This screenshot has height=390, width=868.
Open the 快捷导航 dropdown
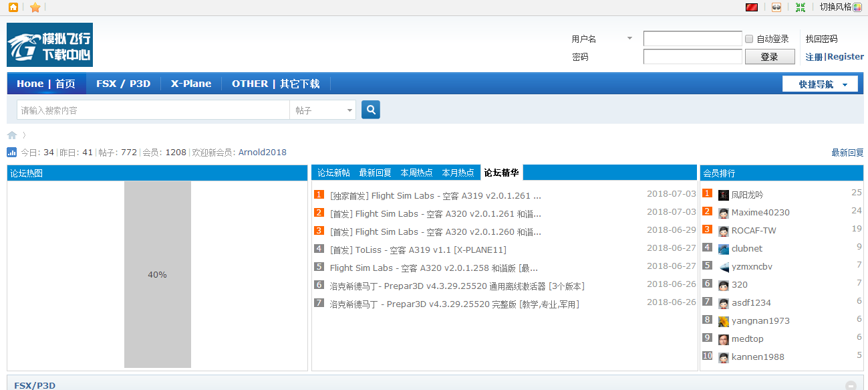(x=820, y=83)
